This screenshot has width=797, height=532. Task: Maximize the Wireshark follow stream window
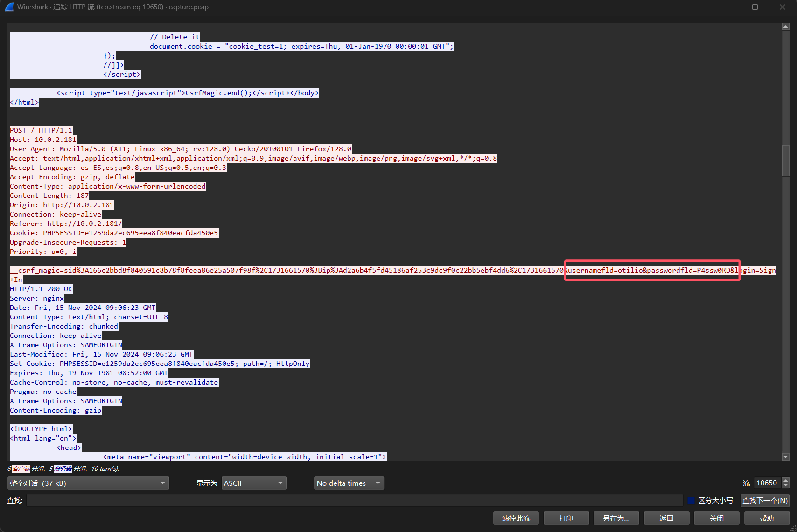(x=755, y=7)
